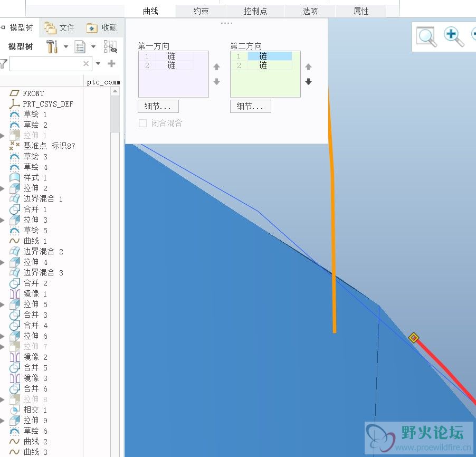Toggle the 闭合混合 checkbox

(x=142, y=123)
